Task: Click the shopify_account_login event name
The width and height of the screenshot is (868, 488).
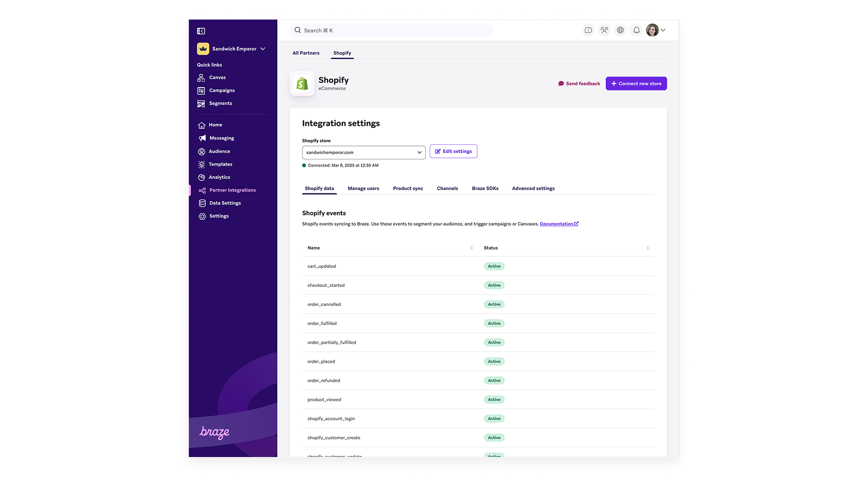Action: click(331, 419)
